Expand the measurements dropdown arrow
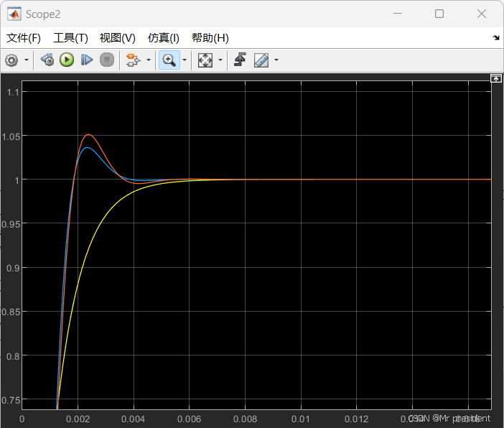This screenshot has width=504, height=428. click(x=276, y=60)
